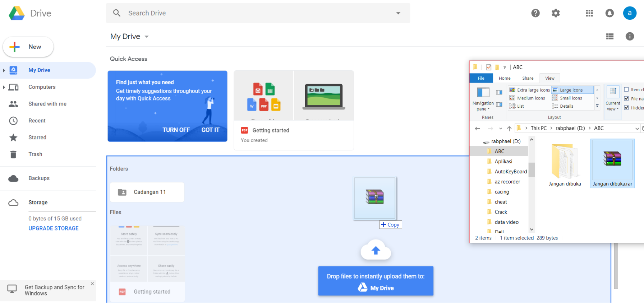Select the View ribbon tab

[x=549, y=78]
